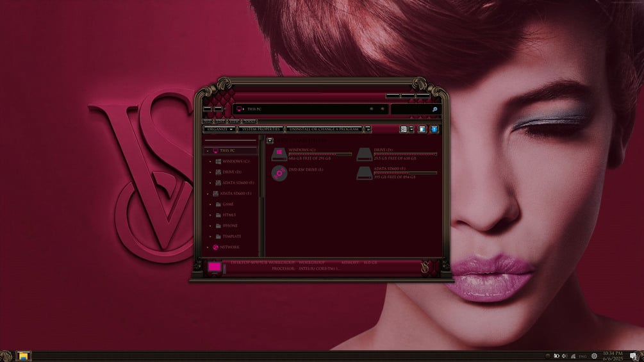Open DVD RW Drive (E:) disc icon
644x362 pixels.
pos(279,173)
